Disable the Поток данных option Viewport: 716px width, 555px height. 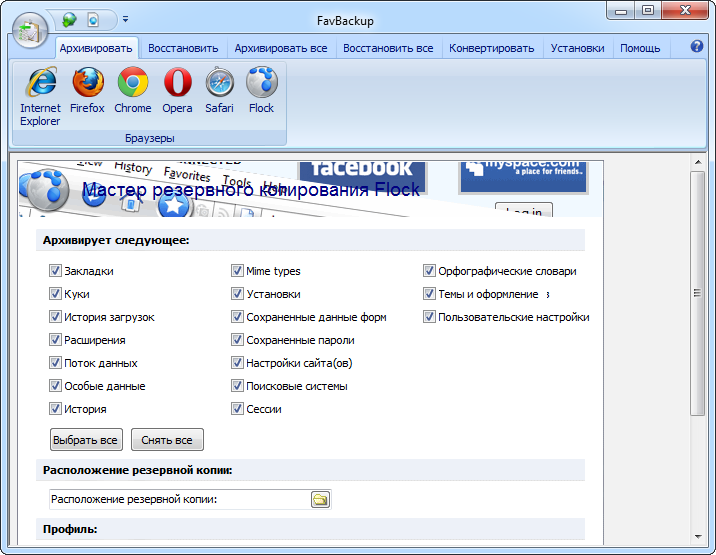(55, 362)
